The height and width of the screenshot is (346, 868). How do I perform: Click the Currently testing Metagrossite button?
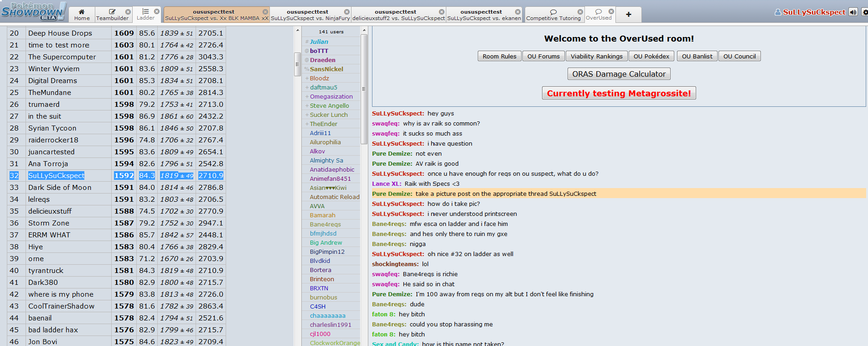click(x=619, y=93)
